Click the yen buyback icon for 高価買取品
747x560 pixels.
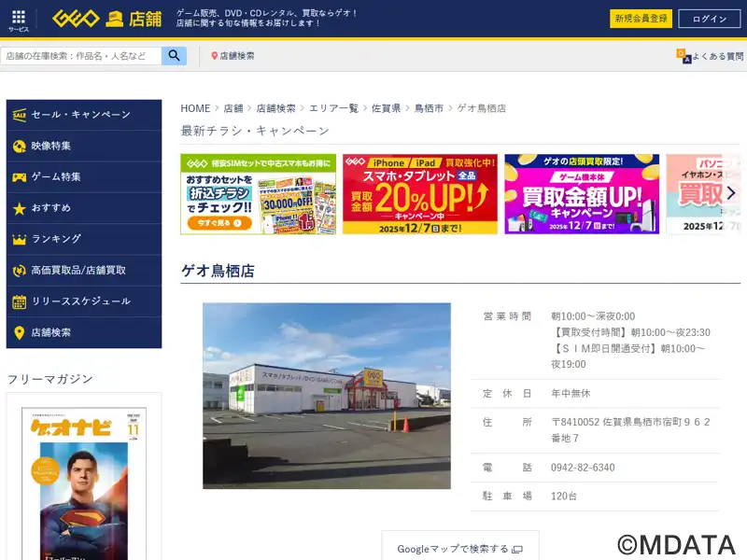point(19,271)
